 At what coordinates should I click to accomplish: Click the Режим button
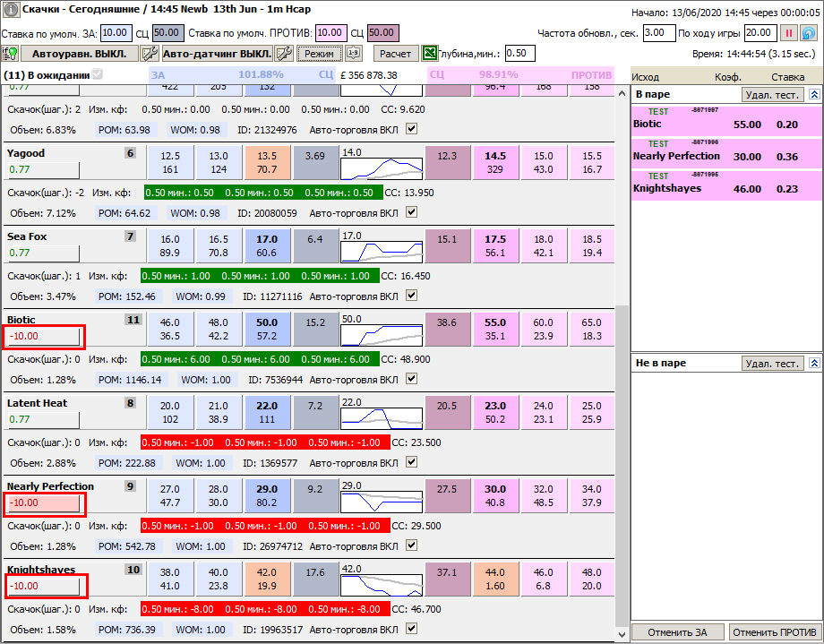(319, 54)
